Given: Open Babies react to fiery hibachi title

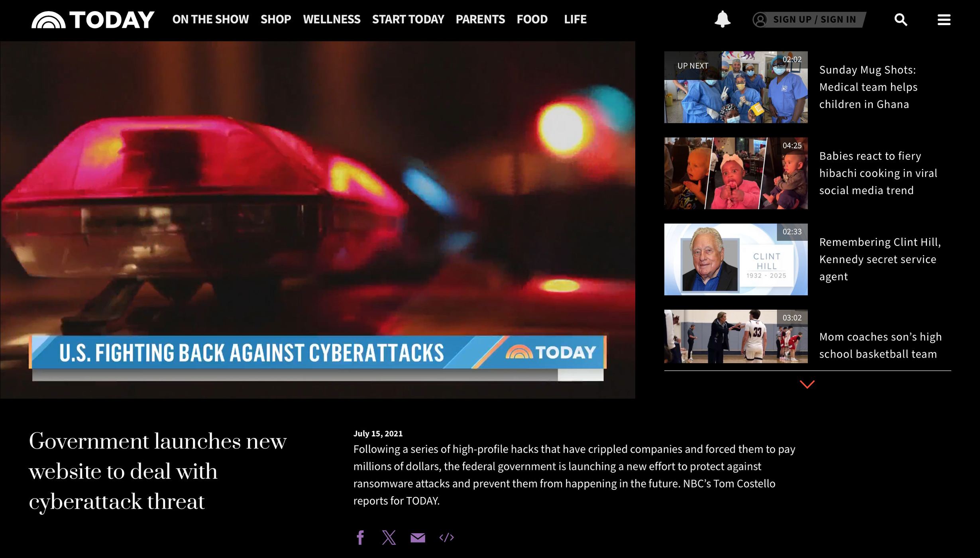Looking at the screenshot, I should [x=878, y=173].
